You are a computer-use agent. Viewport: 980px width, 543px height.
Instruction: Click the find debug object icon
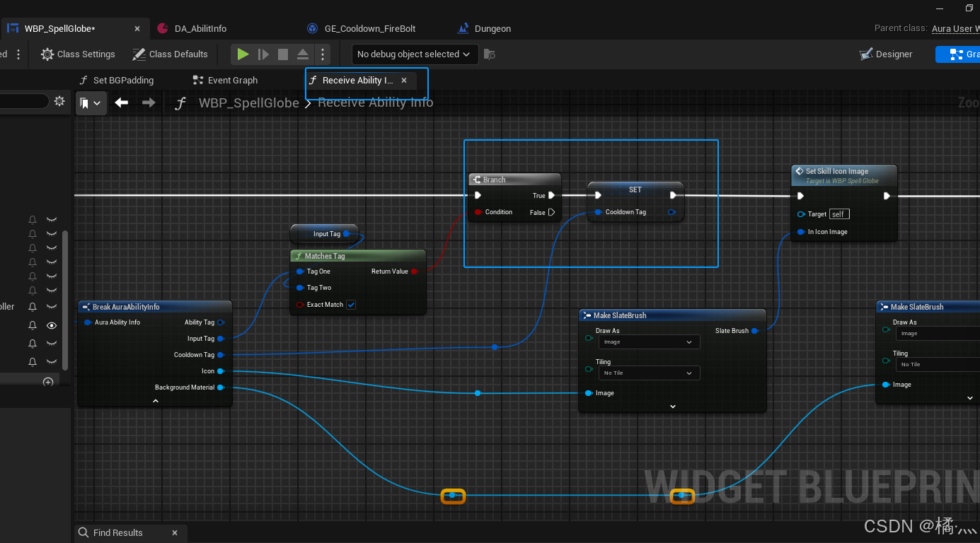(489, 54)
